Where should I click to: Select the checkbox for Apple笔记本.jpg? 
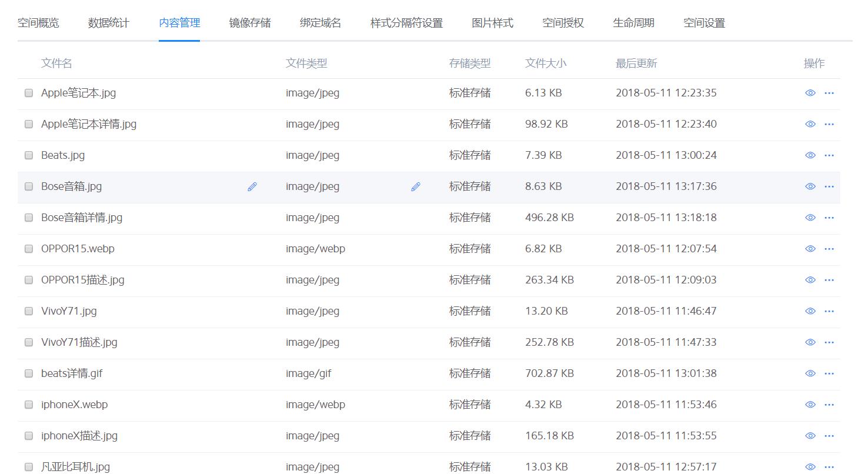pyautogui.click(x=29, y=93)
